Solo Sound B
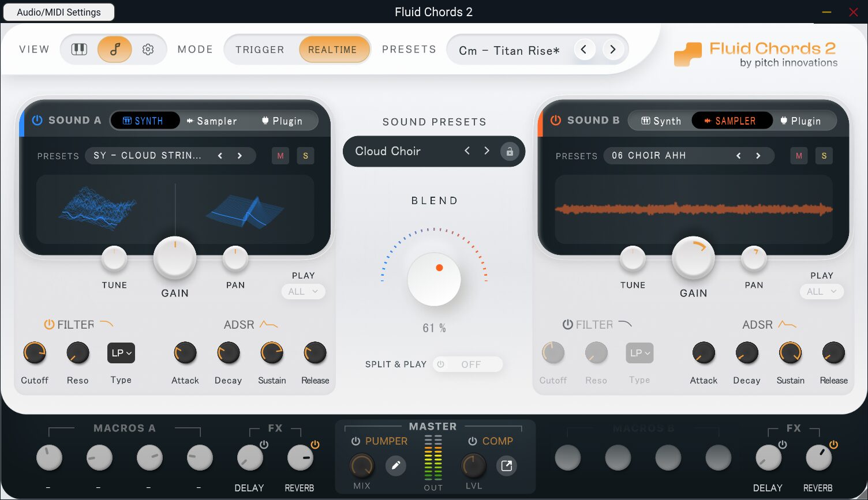 pos(824,156)
